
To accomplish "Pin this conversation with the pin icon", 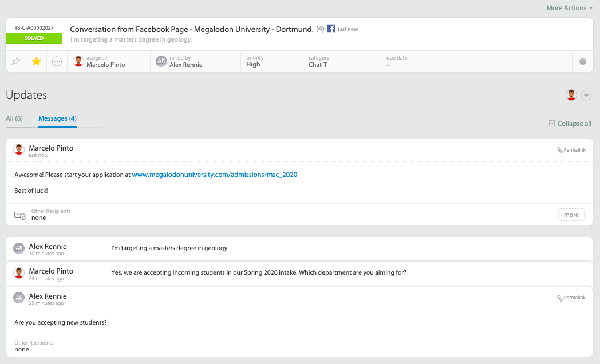I will pos(15,61).
